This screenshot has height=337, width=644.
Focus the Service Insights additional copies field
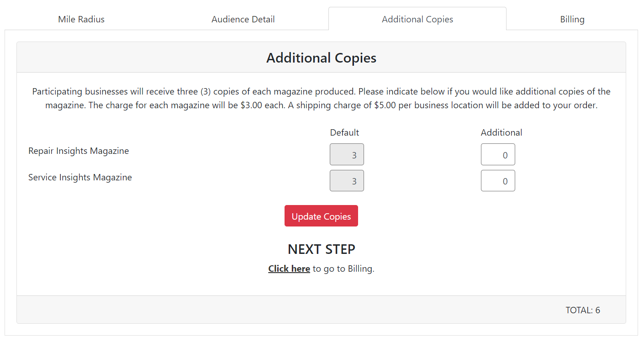coord(498,181)
